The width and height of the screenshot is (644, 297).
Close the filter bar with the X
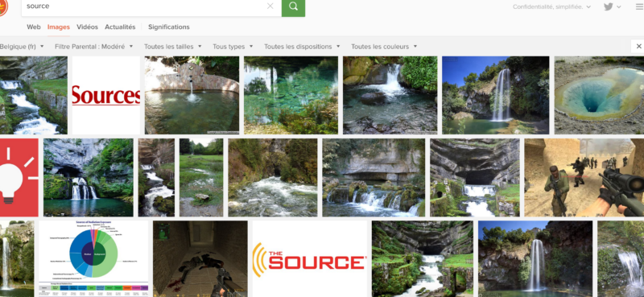tap(638, 47)
